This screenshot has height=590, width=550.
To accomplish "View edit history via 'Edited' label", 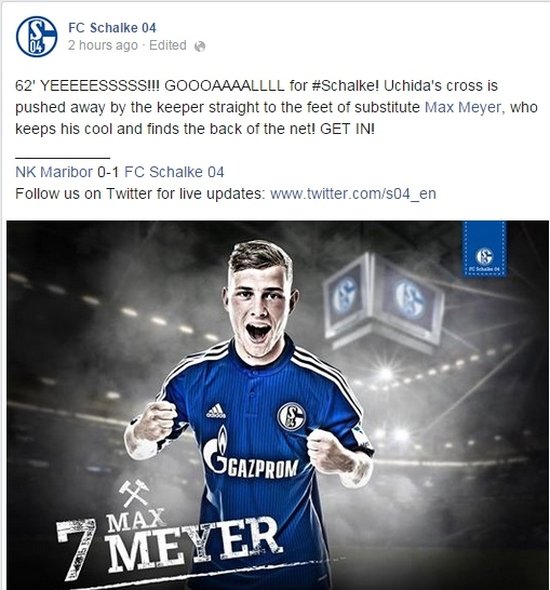I will click(168, 46).
